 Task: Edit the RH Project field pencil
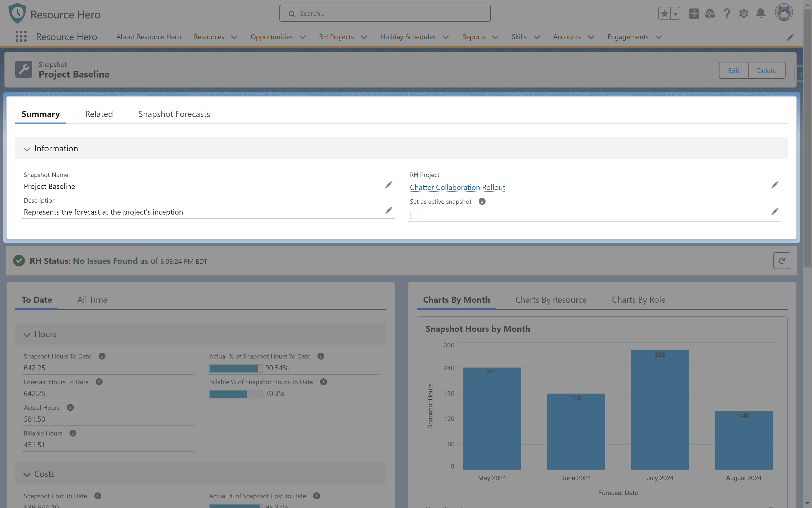click(775, 185)
